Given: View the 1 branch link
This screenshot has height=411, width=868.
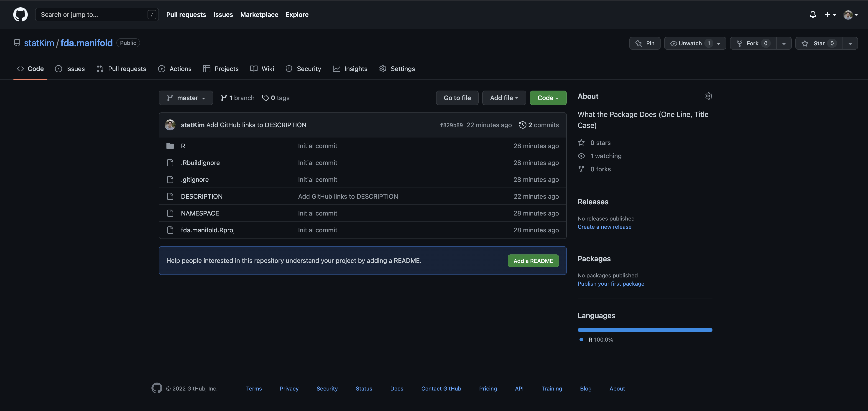Looking at the screenshot, I should coord(237,98).
